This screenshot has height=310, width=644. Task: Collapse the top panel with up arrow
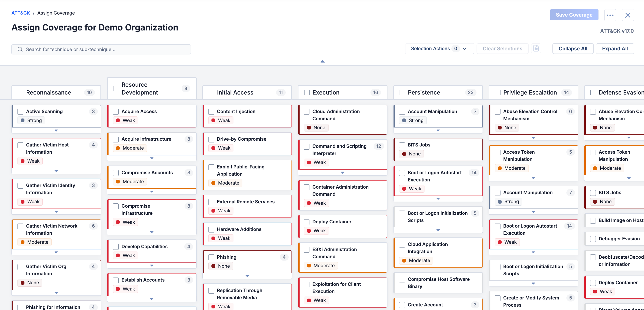click(322, 61)
